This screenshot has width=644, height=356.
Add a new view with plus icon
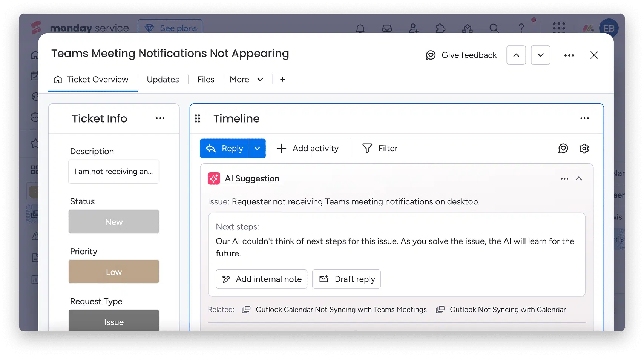point(282,80)
